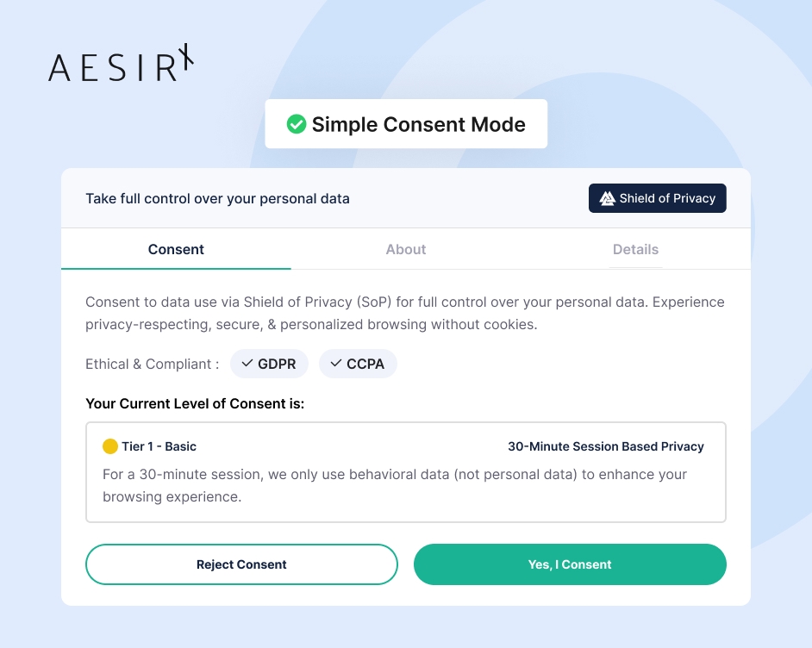
Task: Click the Ethical & Compliant label
Action: pyautogui.click(x=152, y=364)
